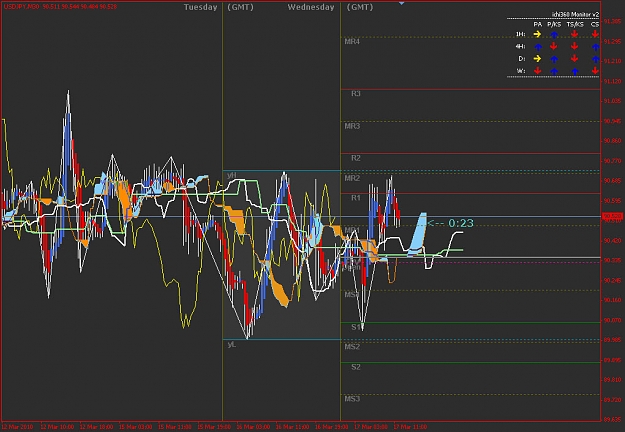Click the W P/KS blue up arrow
Screen dimensions: 625x432
[554, 71]
